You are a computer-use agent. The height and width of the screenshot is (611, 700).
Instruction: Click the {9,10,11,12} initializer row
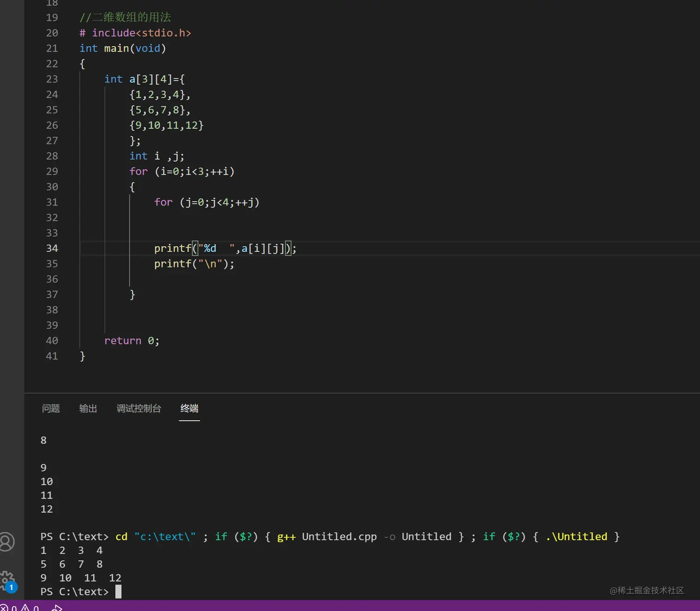(167, 125)
